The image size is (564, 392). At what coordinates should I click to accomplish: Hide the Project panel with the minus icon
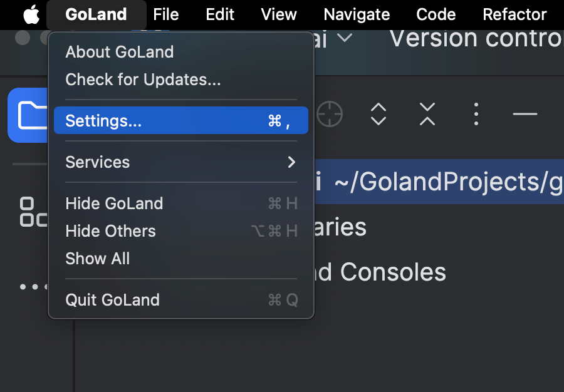(525, 114)
